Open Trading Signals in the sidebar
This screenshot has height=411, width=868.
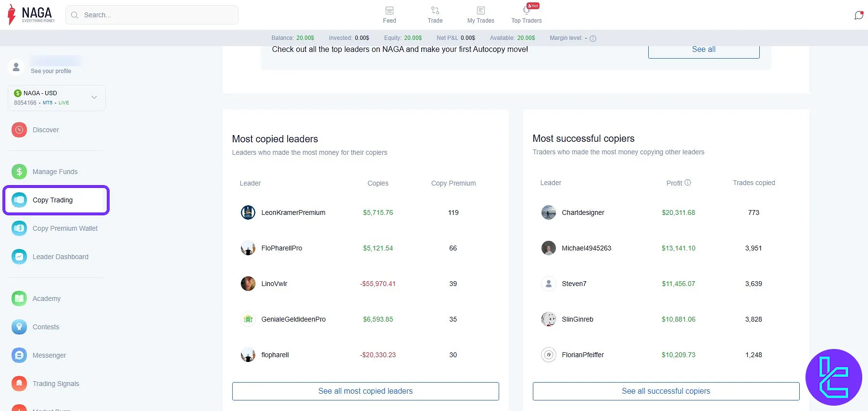[56, 384]
